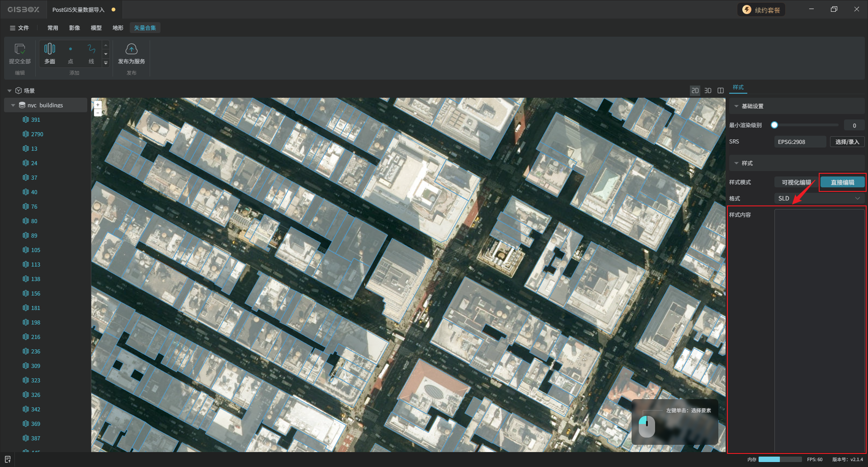Collapse the nyc_buildings layer tree
This screenshot has height=467, width=868.
click(13, 105)
